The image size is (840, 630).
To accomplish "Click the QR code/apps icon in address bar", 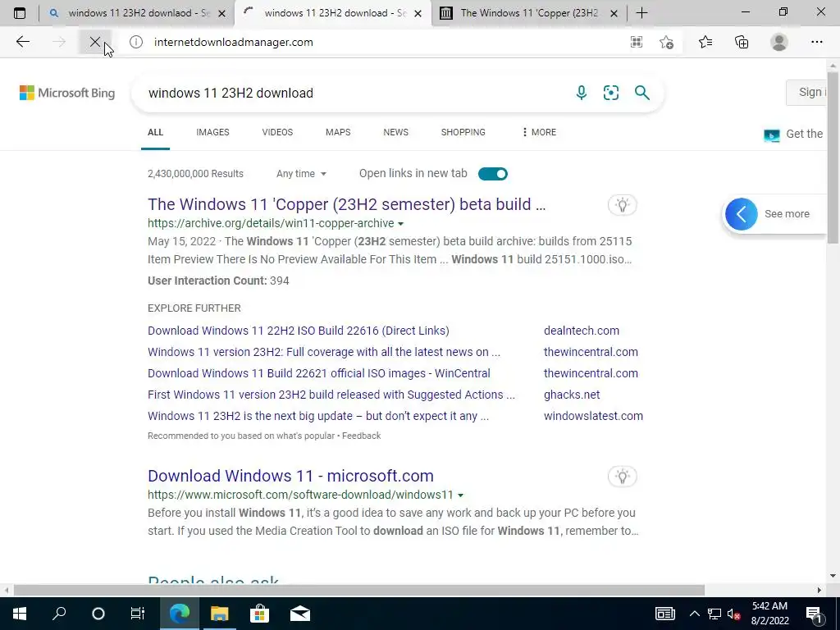I will [x=637, y=42].
